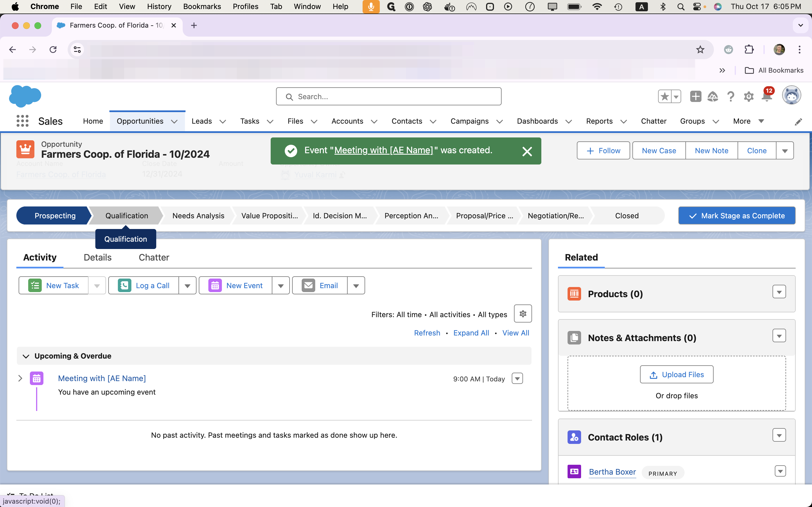
Task: Click the Email icon button
Action: 308,286
